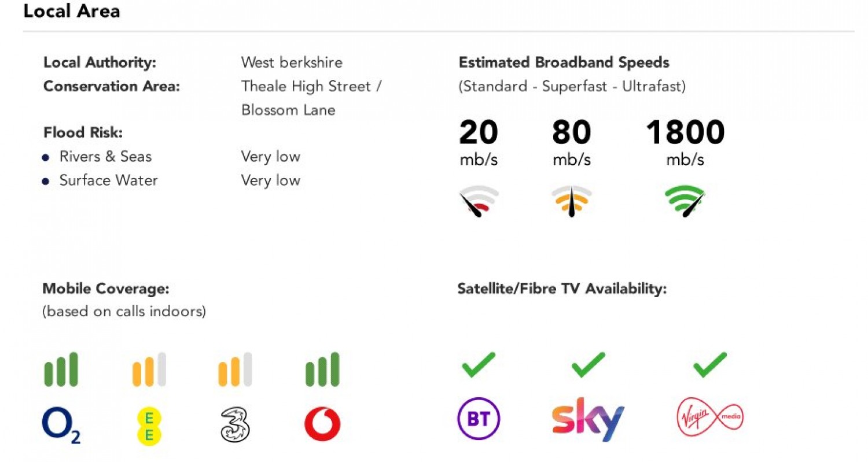Click the Theale High Street conservation area text

(x=311, y=87)
